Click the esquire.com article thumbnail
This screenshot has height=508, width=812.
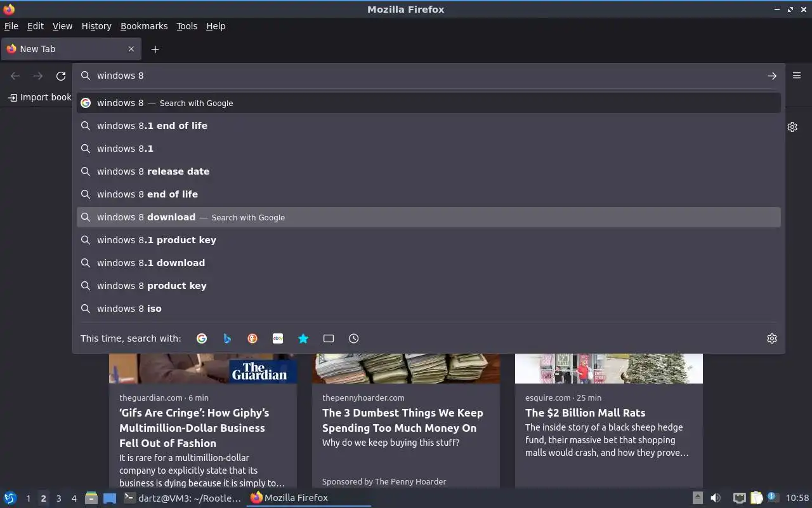tap(609, 368)
